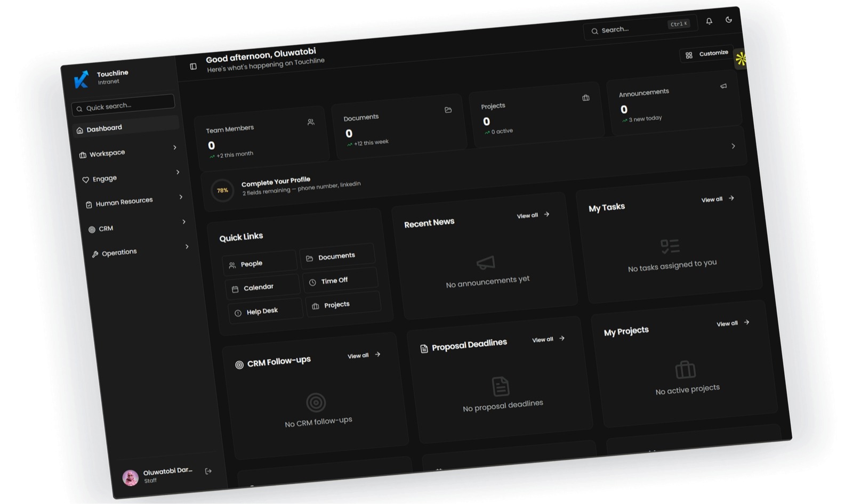Image resolution: width=853 pixels, height=504 pixels.
Task: Click the Proposal Deadlines document icon
Action: 424,348
